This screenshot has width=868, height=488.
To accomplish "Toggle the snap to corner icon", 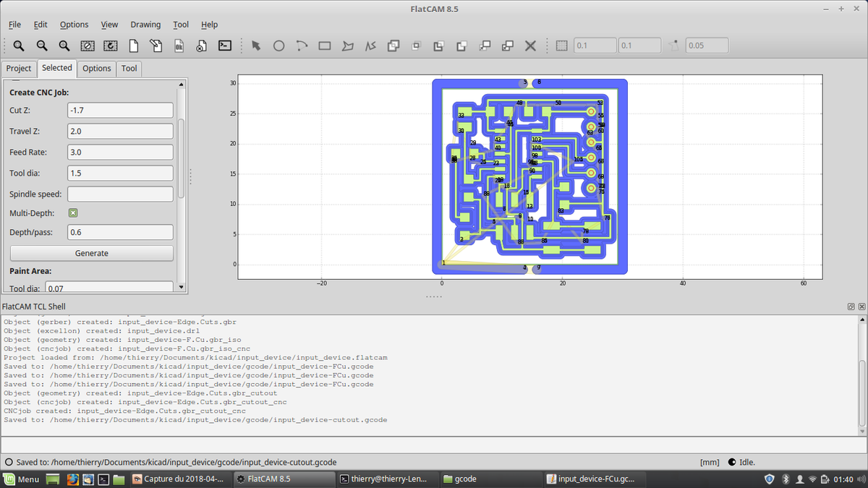I will click(x=674, y=46).
